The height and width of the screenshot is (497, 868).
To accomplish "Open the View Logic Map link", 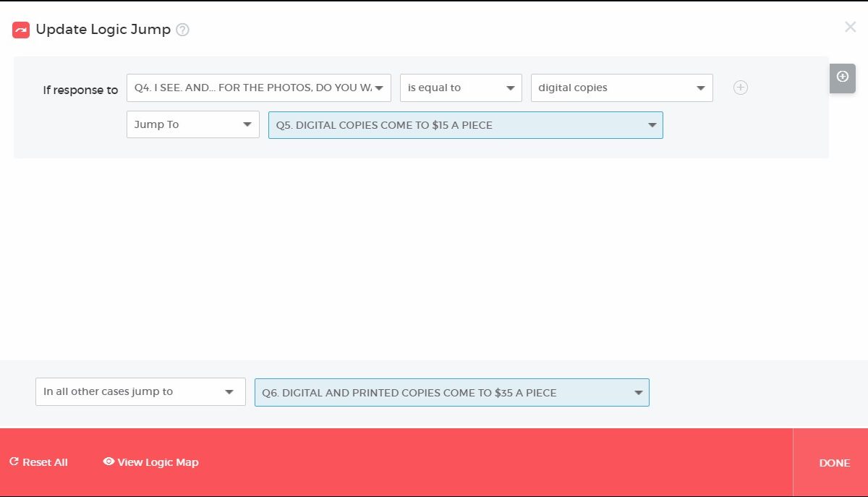I will point(158,462).
